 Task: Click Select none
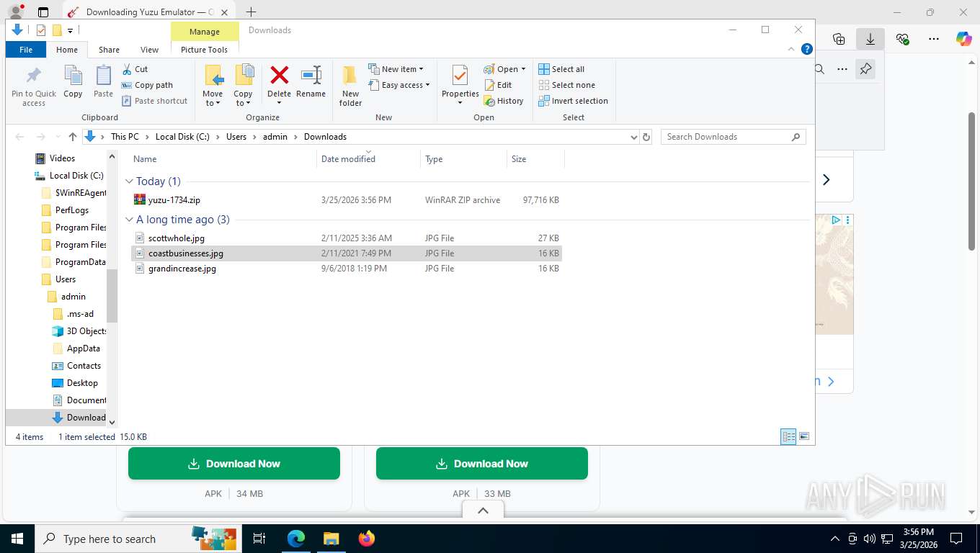(566, 85)
